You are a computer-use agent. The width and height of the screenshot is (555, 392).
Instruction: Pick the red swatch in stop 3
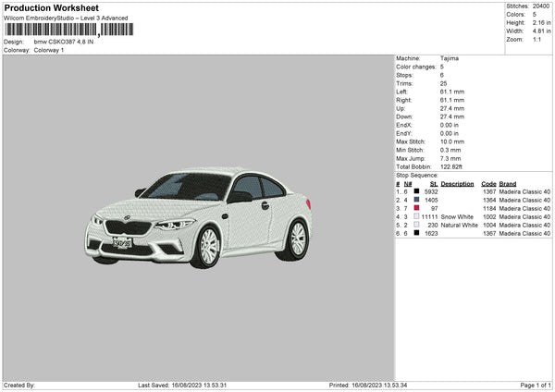click(416, 208)
